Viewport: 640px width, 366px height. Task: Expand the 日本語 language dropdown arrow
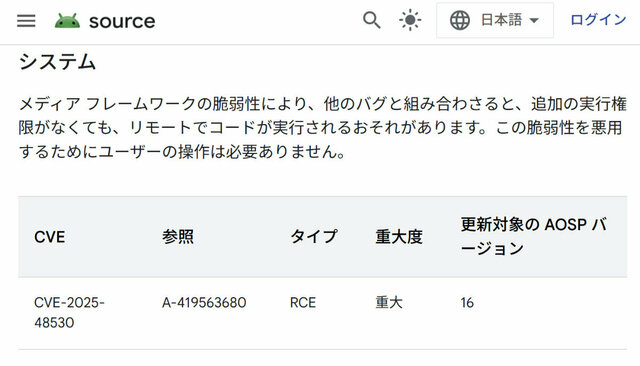[534, 20]
